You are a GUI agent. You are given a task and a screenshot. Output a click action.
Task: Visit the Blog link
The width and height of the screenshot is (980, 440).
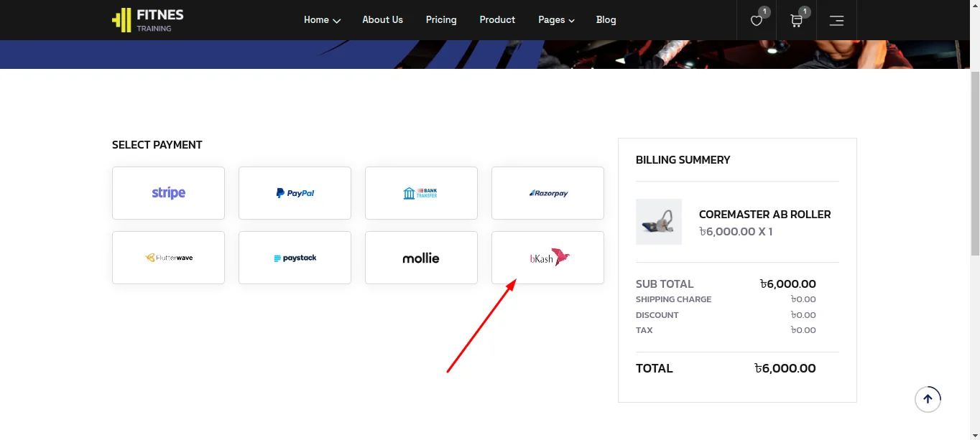coord(606,20)
